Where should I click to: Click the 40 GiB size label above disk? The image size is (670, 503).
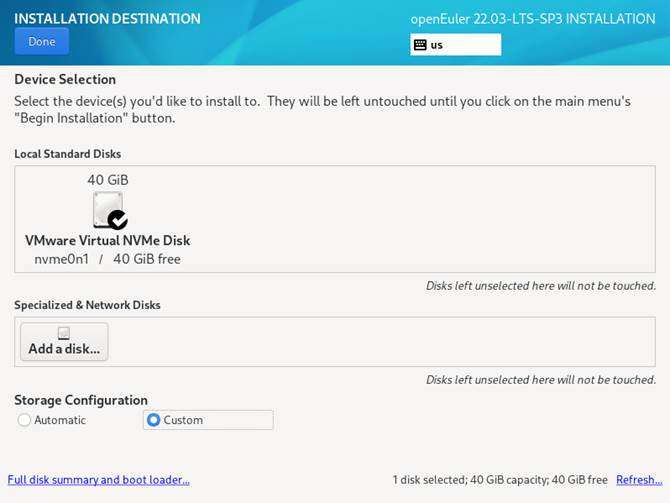pos(107,180)
